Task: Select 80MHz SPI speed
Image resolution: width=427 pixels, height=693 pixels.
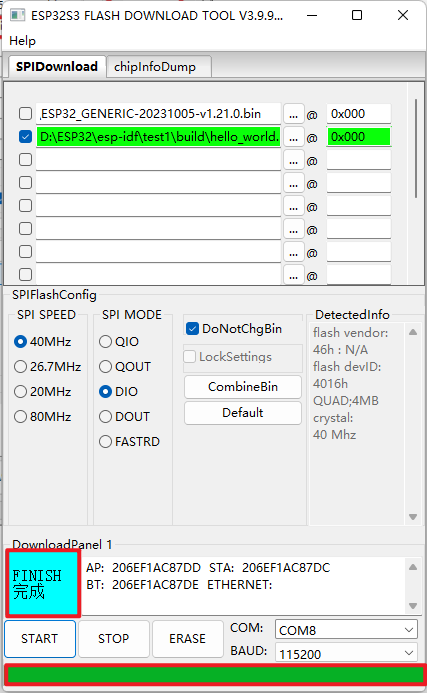Action: (x=43, y=417)
